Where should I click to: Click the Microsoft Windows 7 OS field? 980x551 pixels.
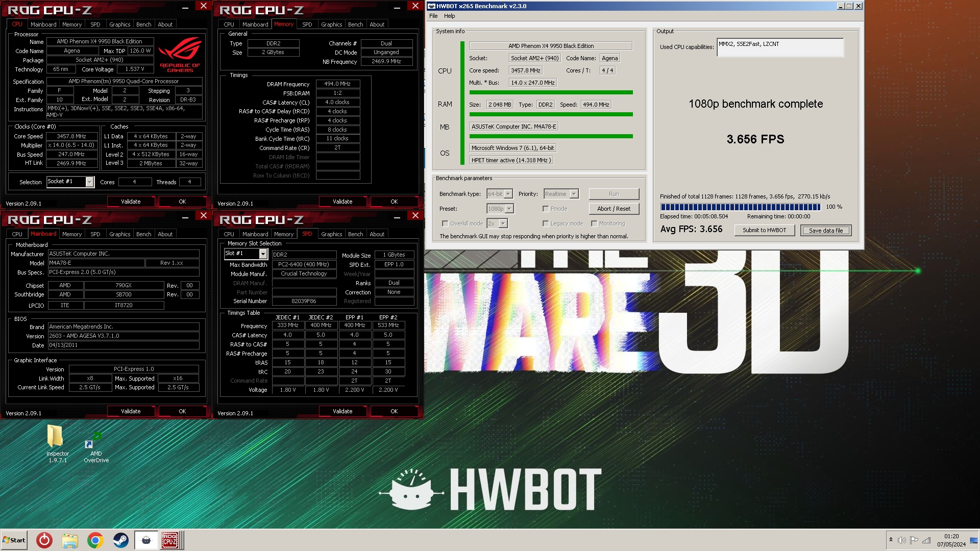tap(512, 148)
